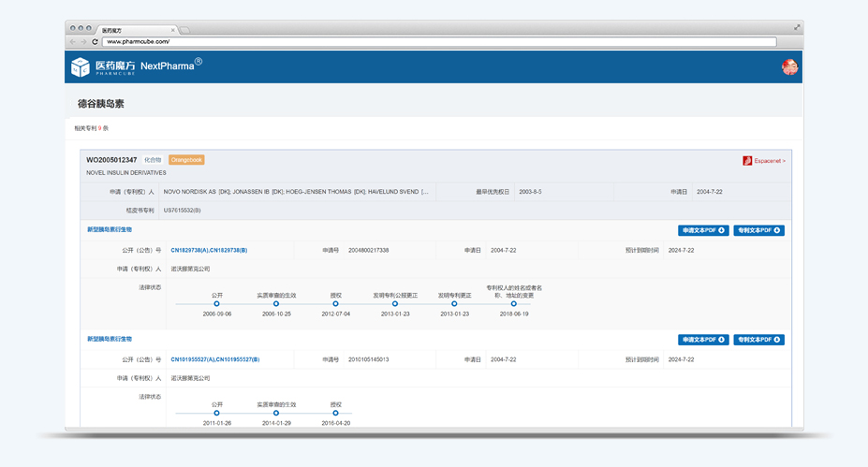Click the 授权 marker dated 2012-07-04
868x467 pixels.
coord(335,304)
